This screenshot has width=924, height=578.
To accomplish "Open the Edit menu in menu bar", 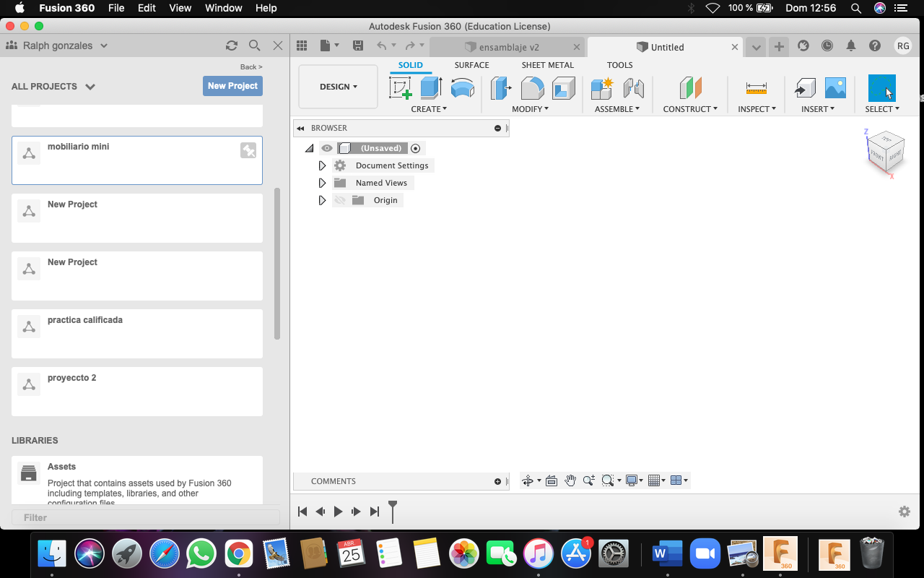I will tap(147, 8).
